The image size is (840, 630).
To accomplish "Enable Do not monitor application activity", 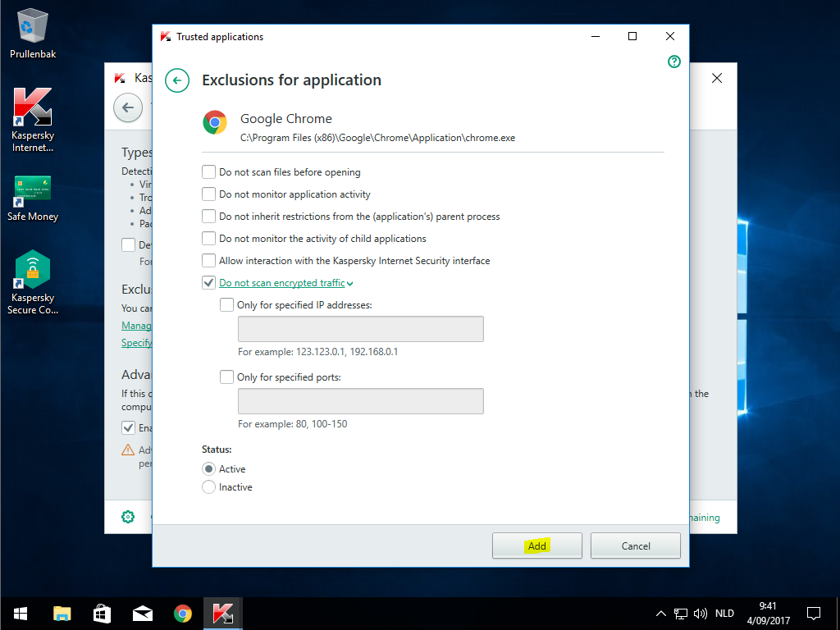I will pyautogui.click(x=208, y=194).
